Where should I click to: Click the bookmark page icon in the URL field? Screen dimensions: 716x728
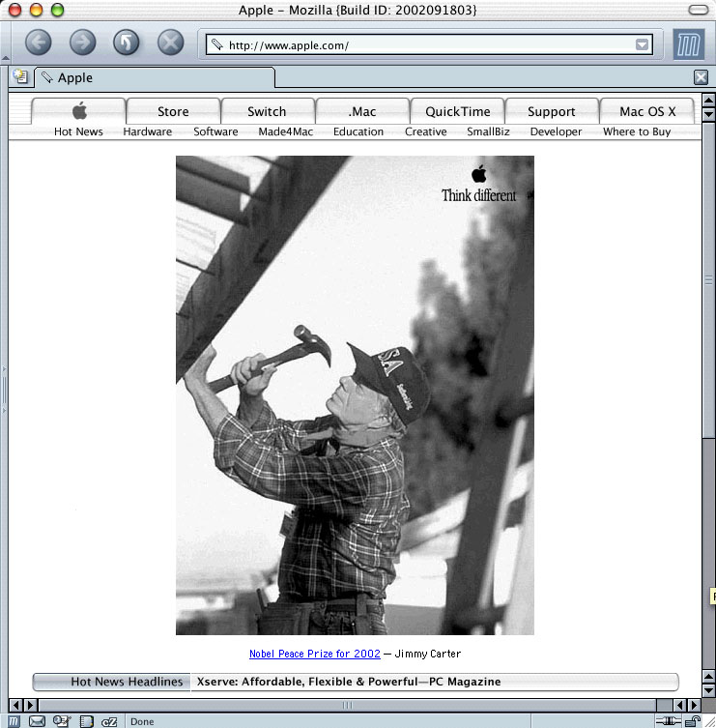click(216, 44)
